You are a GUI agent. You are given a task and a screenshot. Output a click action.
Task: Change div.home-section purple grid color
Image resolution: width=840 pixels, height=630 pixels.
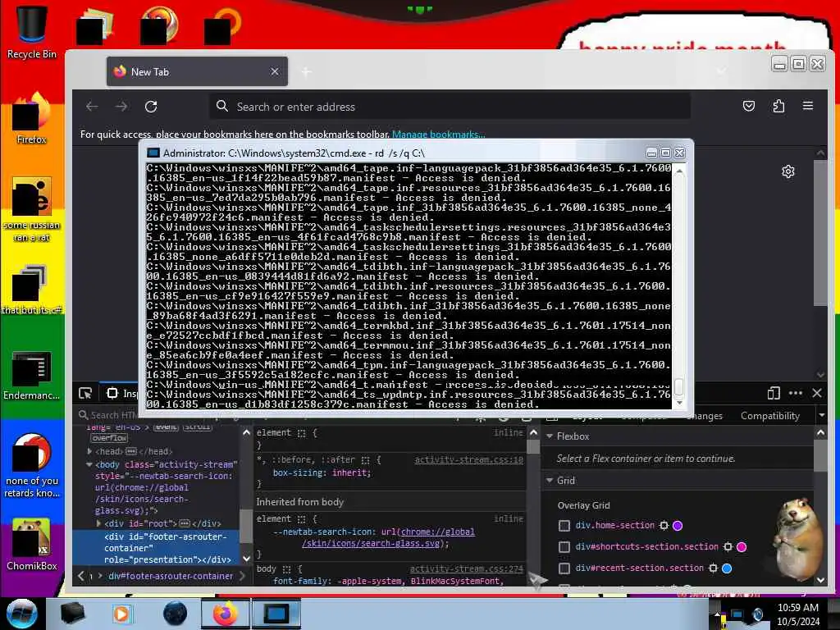click(678, 526)
